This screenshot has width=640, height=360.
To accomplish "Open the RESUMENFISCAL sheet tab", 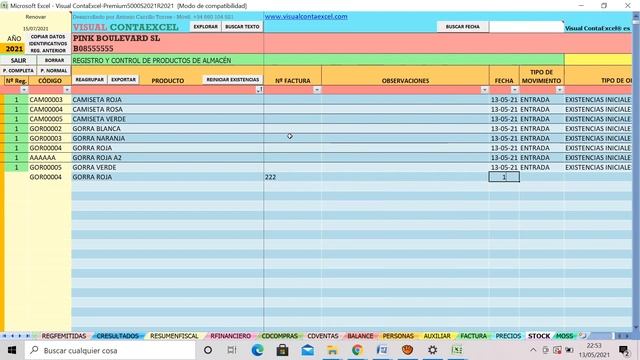I will (x=174, y=336).
